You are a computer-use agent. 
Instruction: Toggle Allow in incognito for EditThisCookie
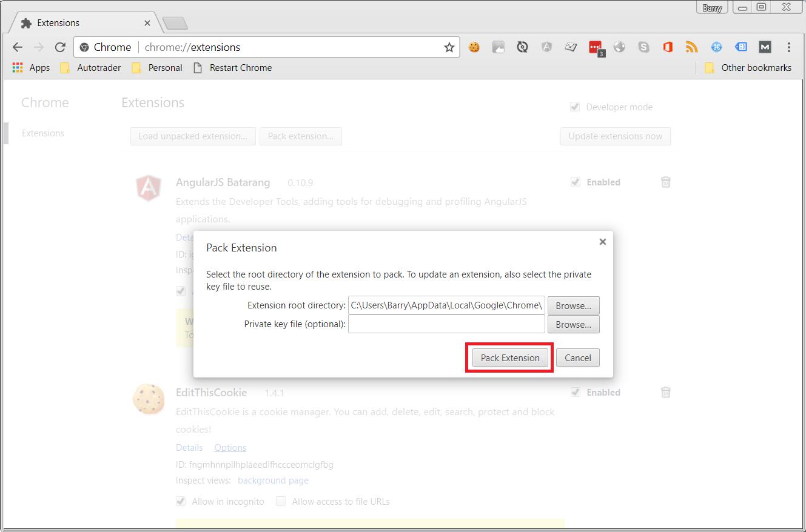tap(181, 501)
